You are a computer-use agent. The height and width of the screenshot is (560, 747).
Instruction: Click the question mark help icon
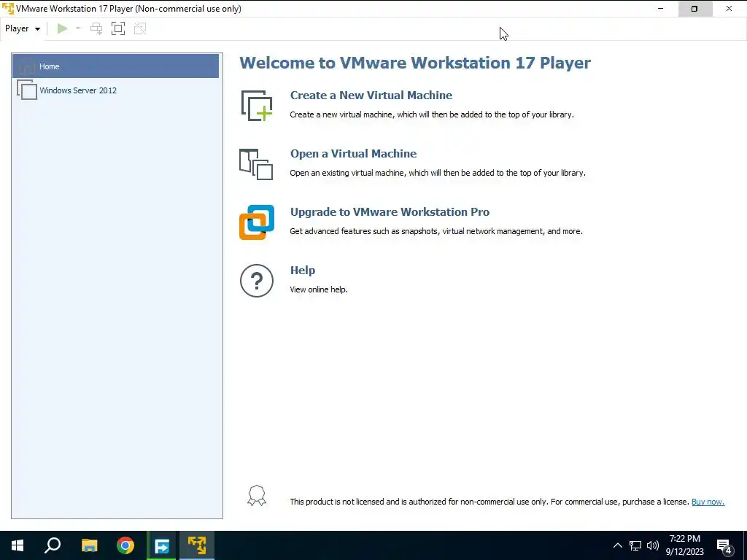tap(257, 281)
